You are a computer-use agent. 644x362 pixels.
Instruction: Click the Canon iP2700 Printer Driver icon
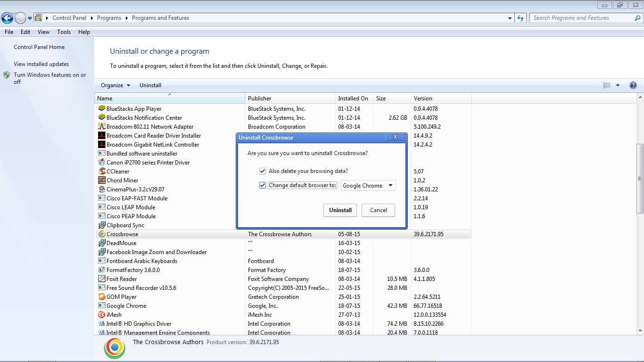click(102, 163)
